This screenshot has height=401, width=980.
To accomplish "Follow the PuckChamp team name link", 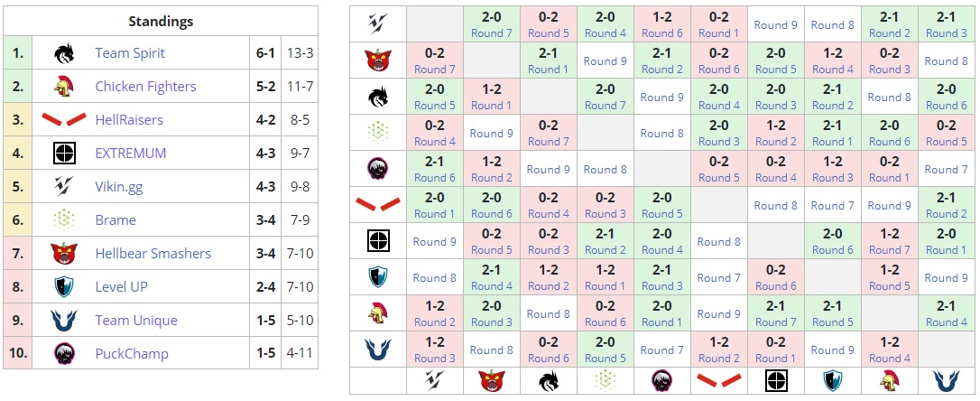I will [132, 354].
